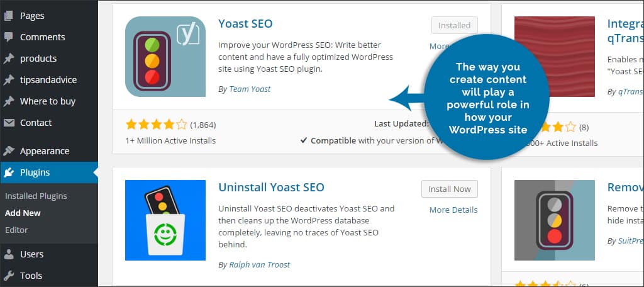
Task: Click the Uninstall Yoast SEO description text
Action: pyautogui.click(x=306, y=227)
